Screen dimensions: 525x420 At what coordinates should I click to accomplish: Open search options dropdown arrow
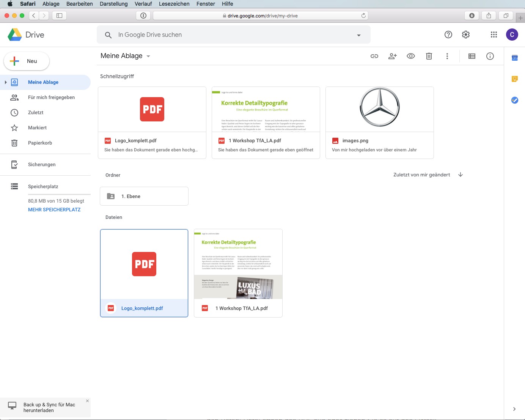coord(359,35)
